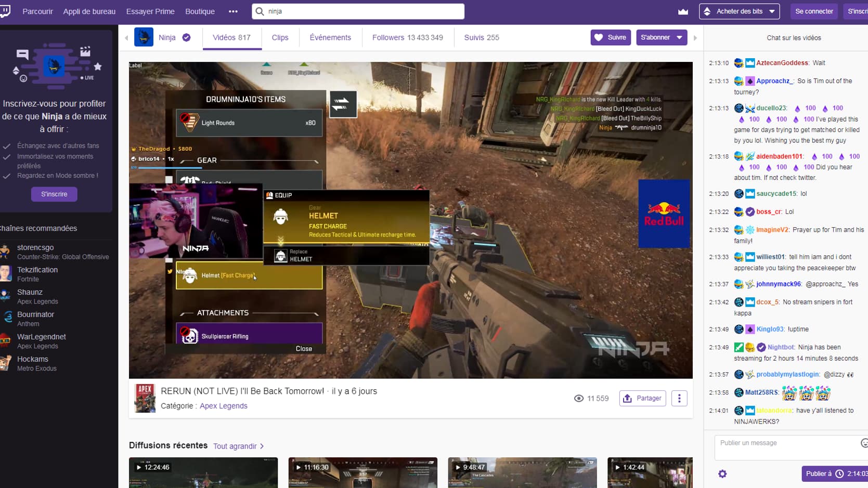Open the 12:24:46 broadcast thumbnail
The height and width of the screenshot is (488, 868).
(203, 472)
